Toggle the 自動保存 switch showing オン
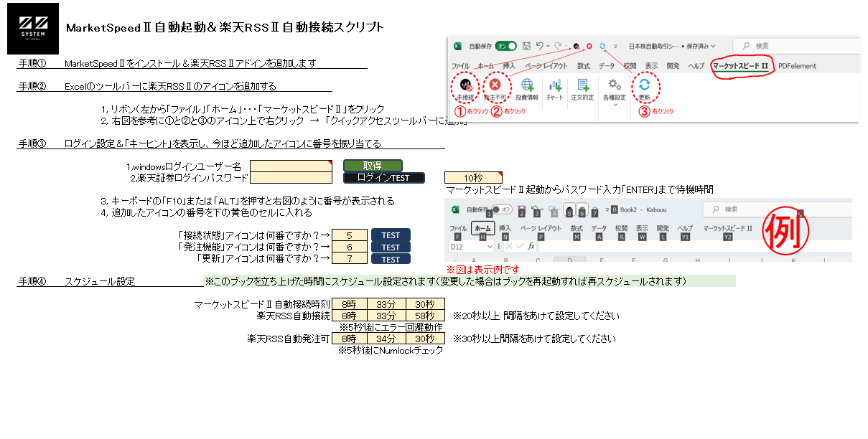 tap(506, 46)
